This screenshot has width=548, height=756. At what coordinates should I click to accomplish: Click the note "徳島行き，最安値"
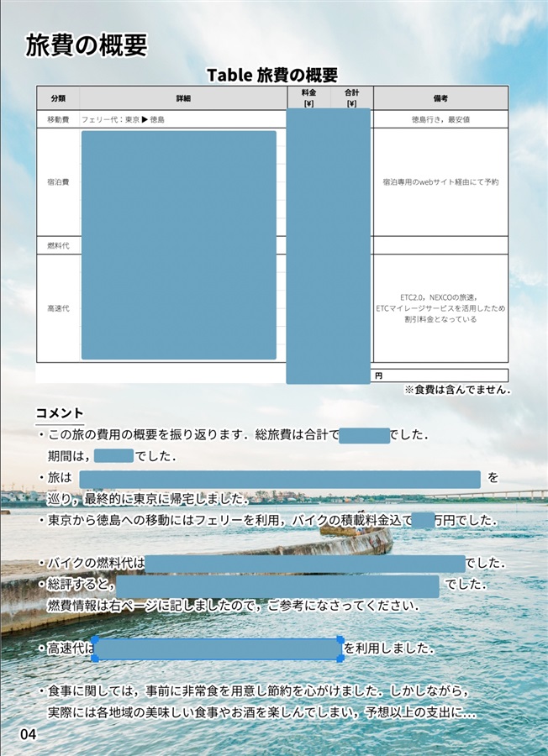[x=440, y=119]
